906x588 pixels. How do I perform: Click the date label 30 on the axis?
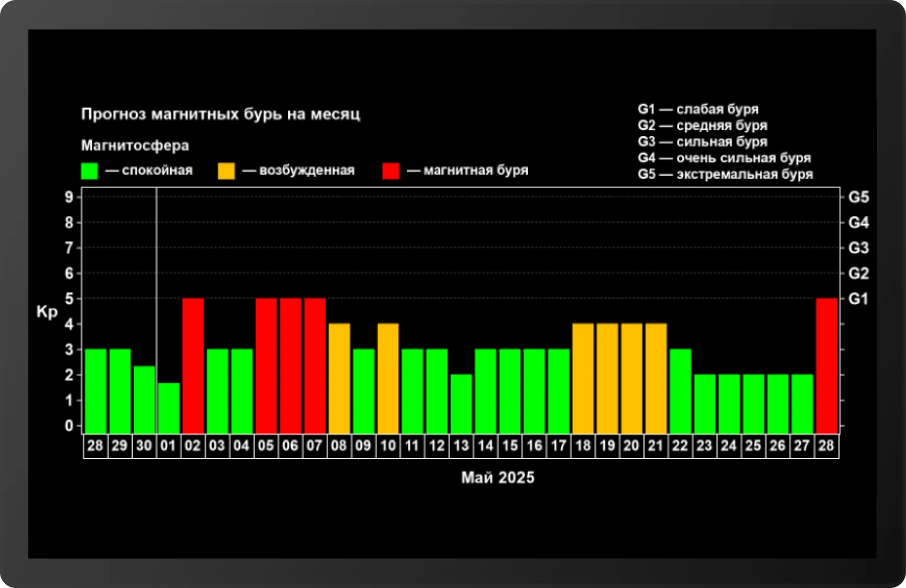[x=144, y=446]
